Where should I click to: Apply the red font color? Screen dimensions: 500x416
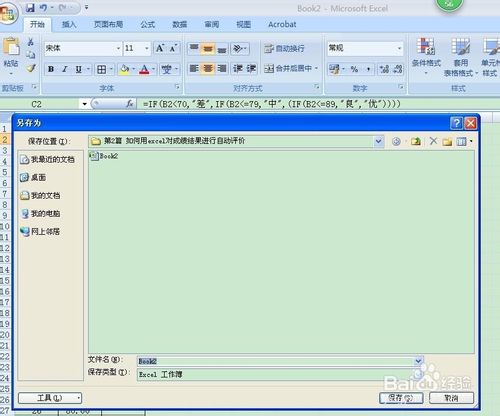pos(144,69)
